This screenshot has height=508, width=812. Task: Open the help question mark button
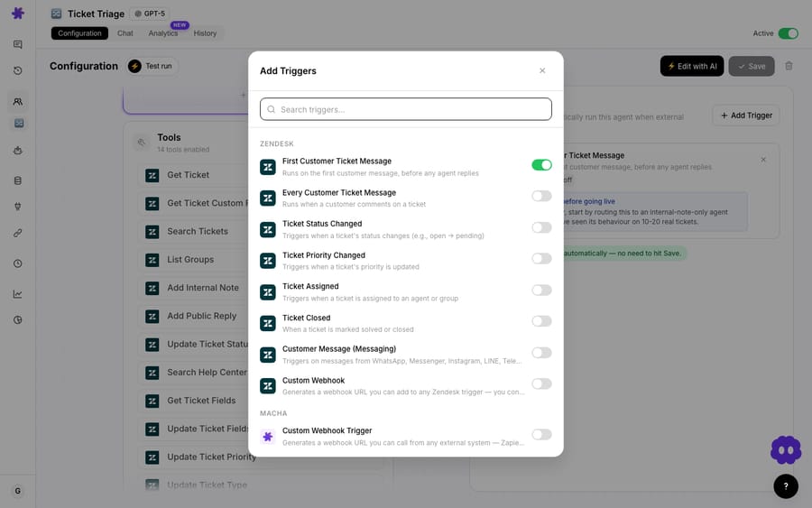786,486
